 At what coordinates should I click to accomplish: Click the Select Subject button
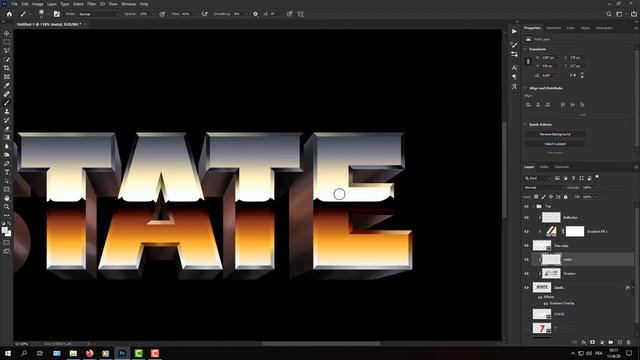tap(555, 144)
